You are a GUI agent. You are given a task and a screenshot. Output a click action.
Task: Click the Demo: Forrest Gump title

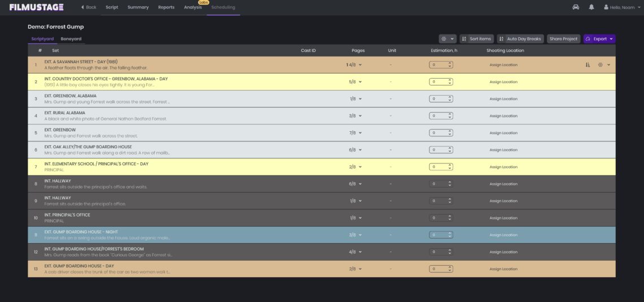point(56,27)
